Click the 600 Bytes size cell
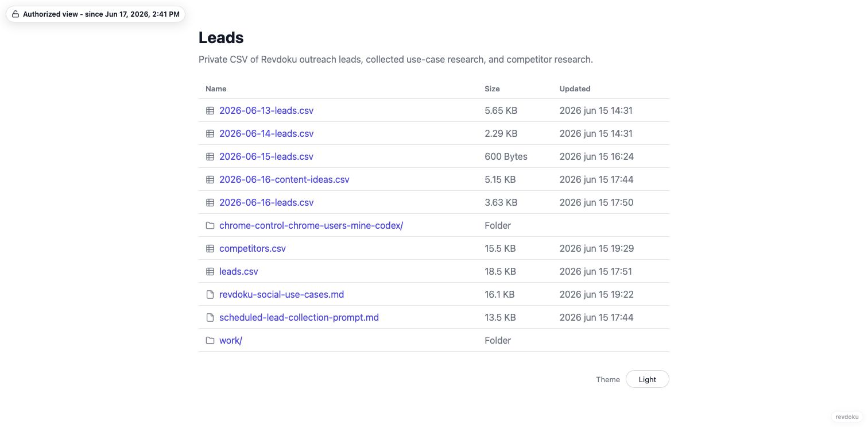Screen dimensions: 868x427 pos(506,156)
